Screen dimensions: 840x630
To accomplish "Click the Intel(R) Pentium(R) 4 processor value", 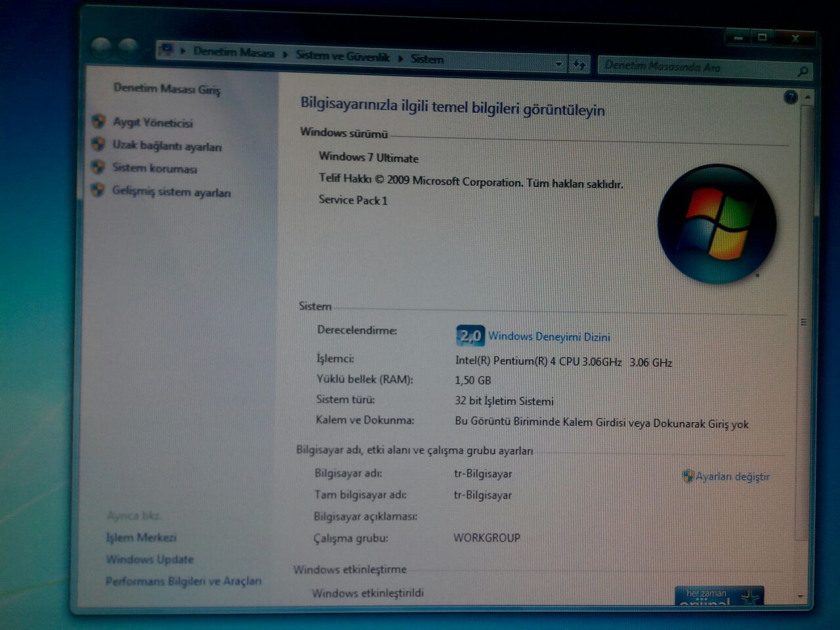I will 564,362.
